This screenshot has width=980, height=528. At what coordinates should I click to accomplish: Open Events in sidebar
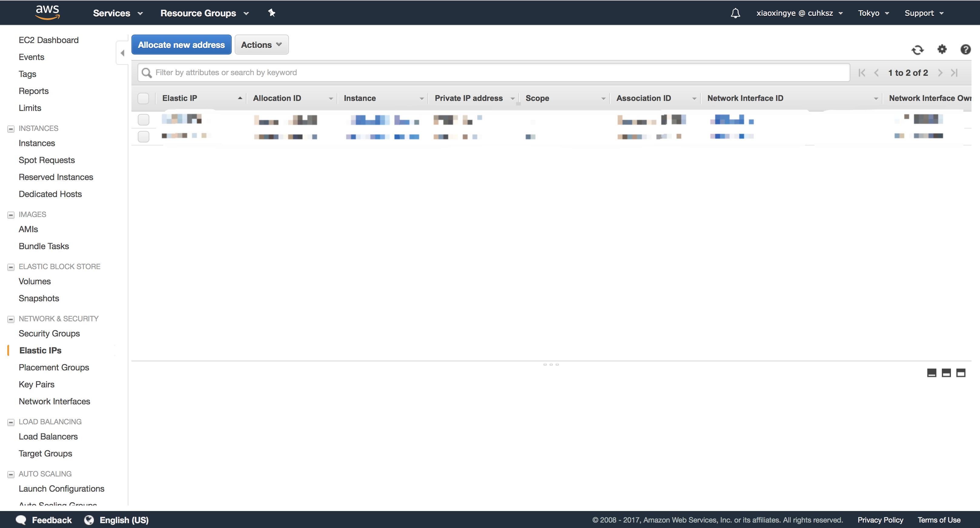pos(31,57)
